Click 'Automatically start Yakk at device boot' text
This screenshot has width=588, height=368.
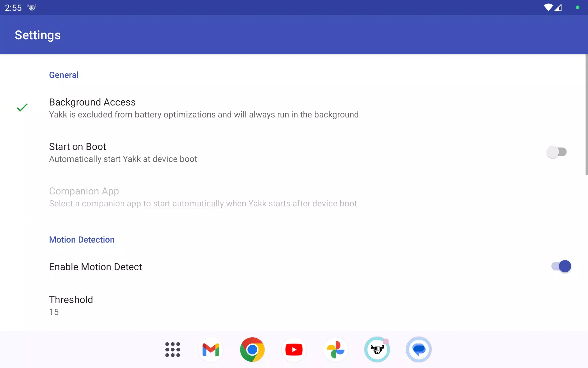pos(123,159)
